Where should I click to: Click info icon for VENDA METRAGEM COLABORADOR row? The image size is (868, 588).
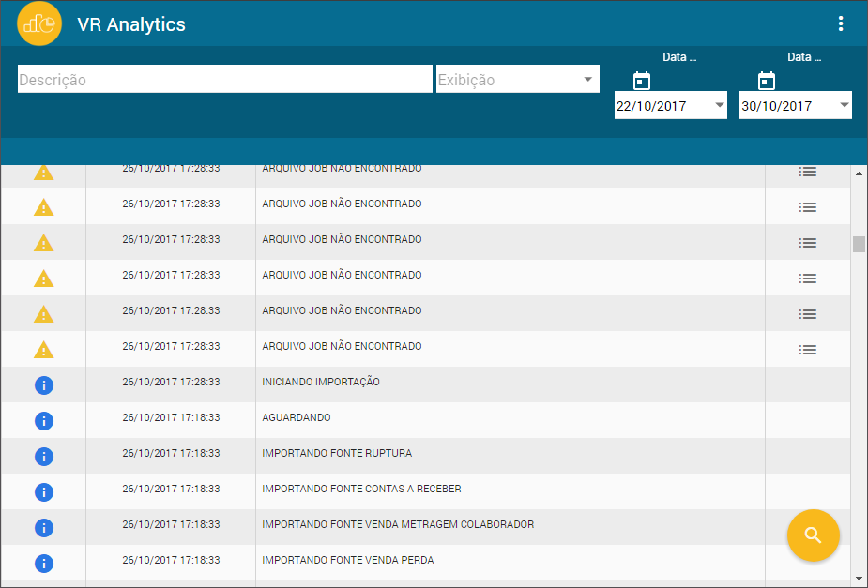tap(44, 528)
